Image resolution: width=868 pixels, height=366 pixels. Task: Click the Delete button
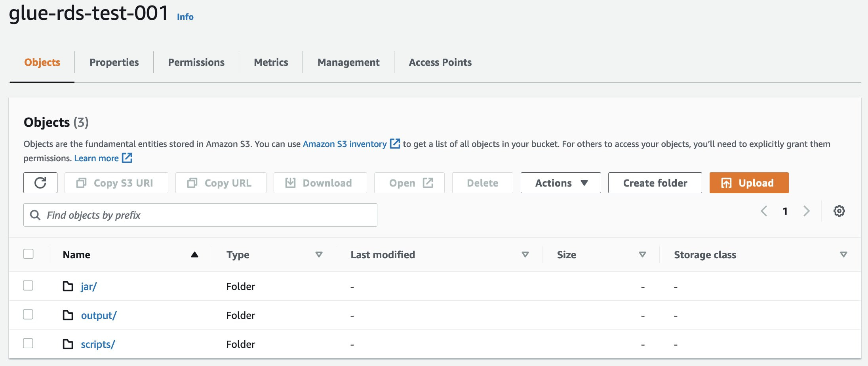pos(483,183)
